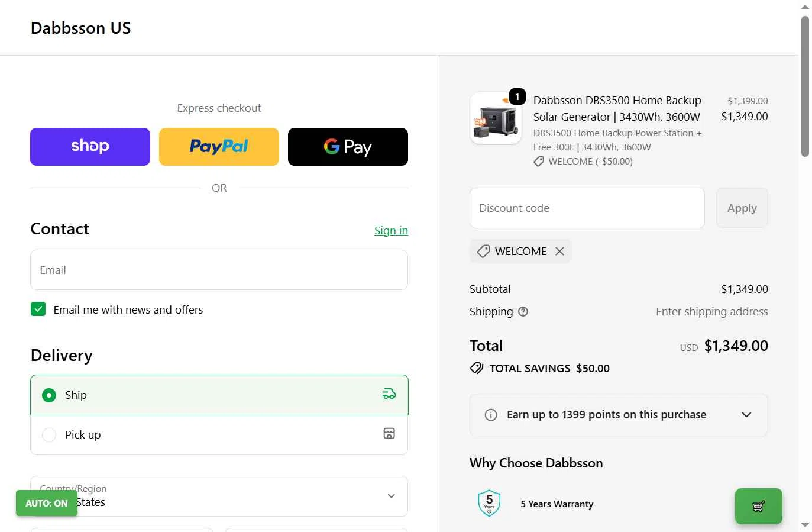Open the Country/Region dropdown
Image resolution: width=812 pixels, height=532 pixels.
219,496
